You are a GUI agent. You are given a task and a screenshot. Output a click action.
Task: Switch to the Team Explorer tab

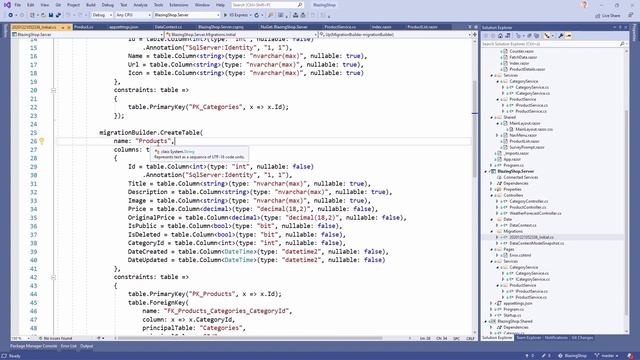(528, 338)
